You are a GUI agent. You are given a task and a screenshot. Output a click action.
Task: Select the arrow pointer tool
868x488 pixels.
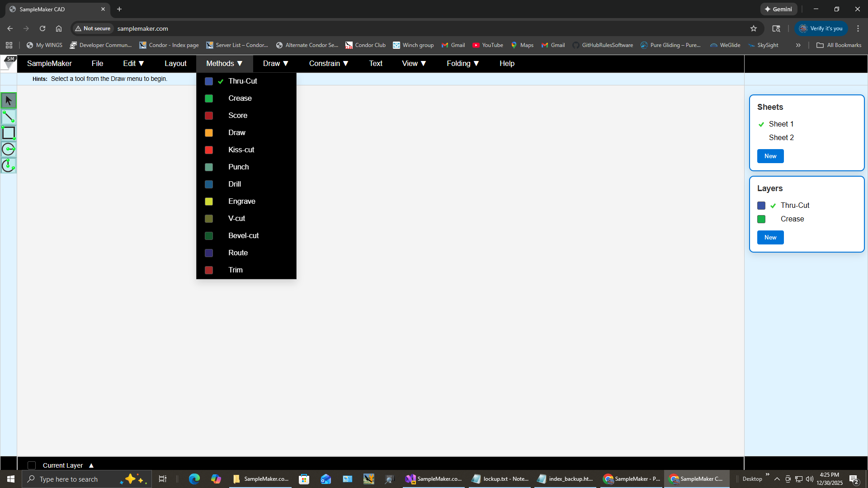pos(9,100)
